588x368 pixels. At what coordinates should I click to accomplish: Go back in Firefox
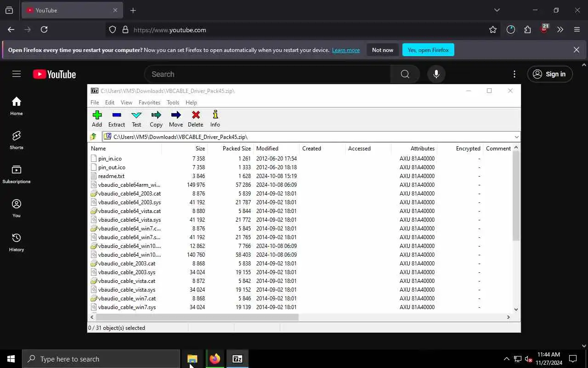point(11,29)
